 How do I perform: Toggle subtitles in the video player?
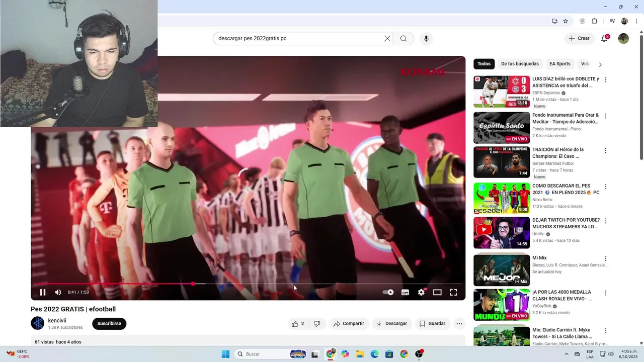[x=405, y=292]
